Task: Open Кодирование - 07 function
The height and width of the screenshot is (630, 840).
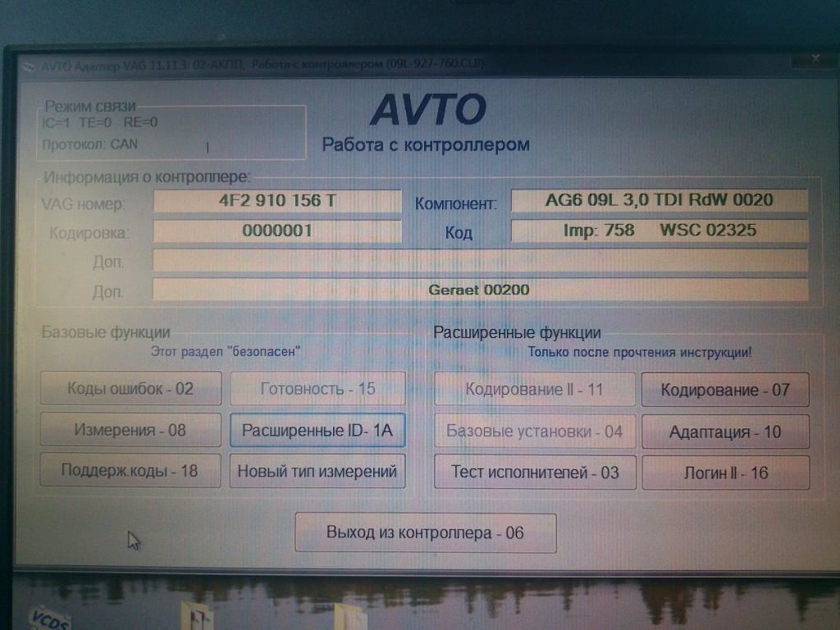Action: (725, 390)
